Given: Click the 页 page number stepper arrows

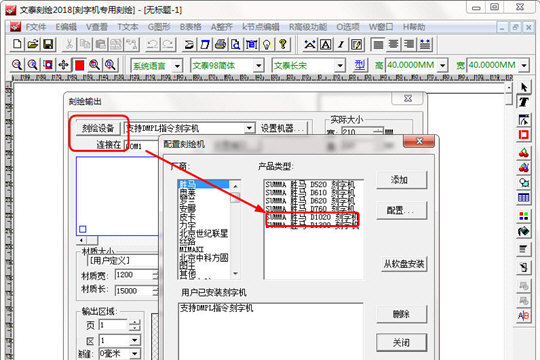Looking at the screenshot, I should pyautogui.click(x=135, y=325).
